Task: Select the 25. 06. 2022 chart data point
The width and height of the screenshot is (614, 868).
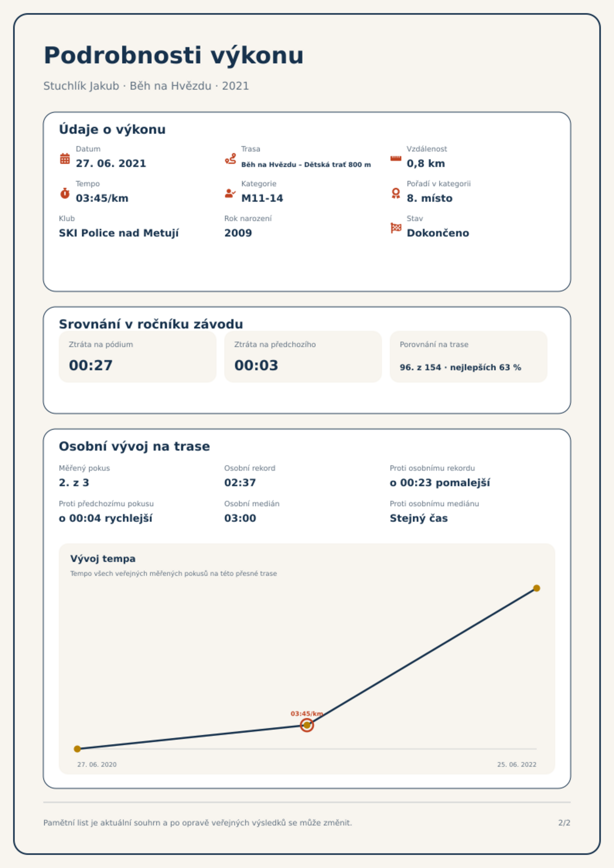Action: pyautogui.click(x=536, y=588)
